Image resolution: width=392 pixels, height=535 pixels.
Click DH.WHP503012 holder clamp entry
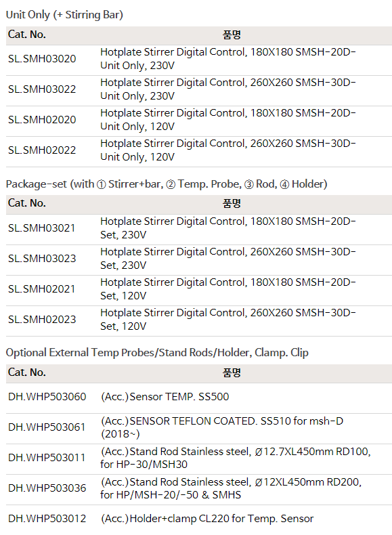tap(47, 519)
